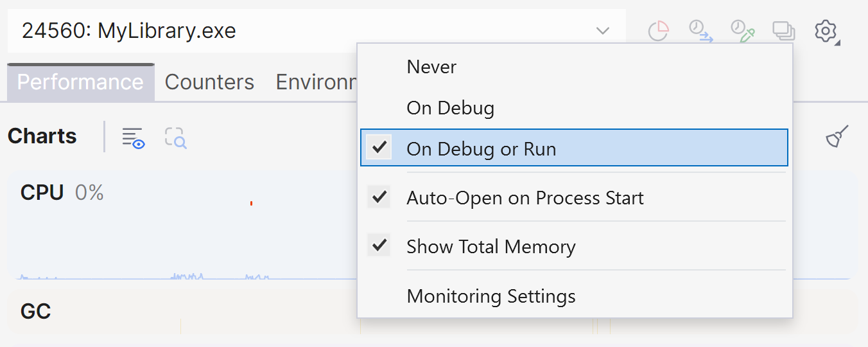The image size is (868, 347).
Task: Click the broom clear icon
Action: (837, 136)
